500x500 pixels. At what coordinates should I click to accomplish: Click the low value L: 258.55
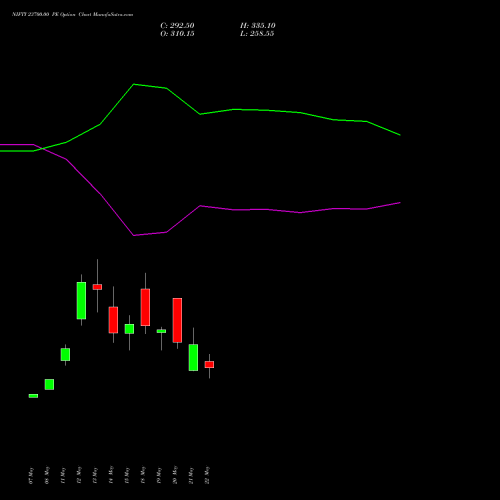(x=257, y=34)
